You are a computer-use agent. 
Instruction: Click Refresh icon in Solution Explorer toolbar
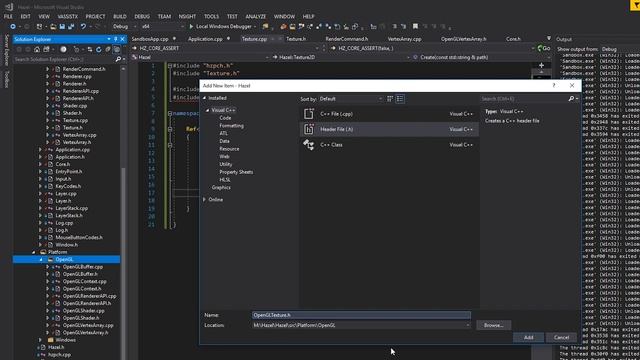click(x=98, y=49)
